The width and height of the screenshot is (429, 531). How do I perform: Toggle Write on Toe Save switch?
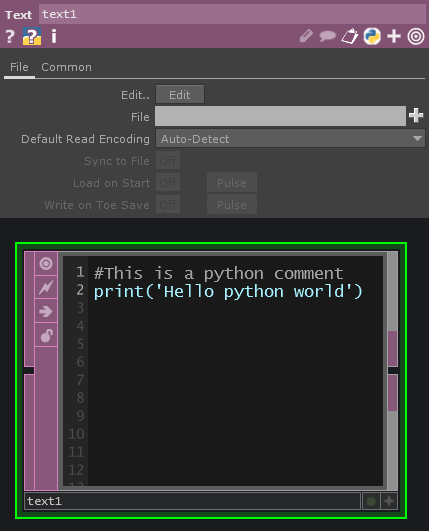tap(168, 205)
